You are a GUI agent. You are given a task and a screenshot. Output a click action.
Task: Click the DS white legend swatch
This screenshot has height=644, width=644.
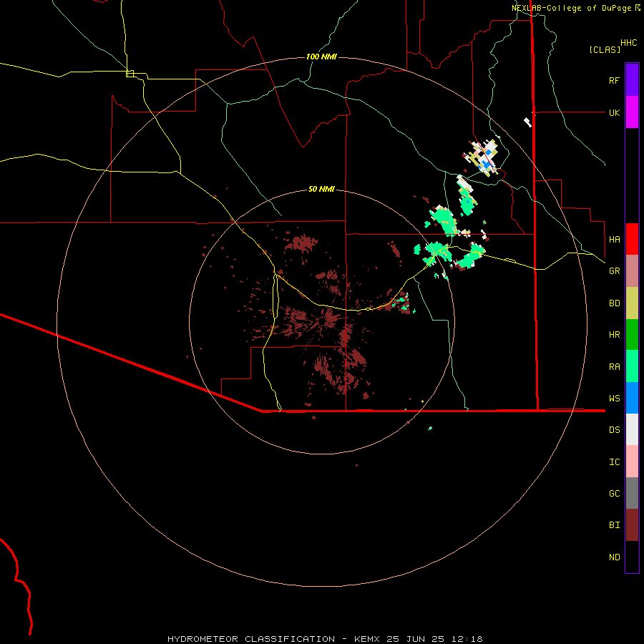(632, 429)
